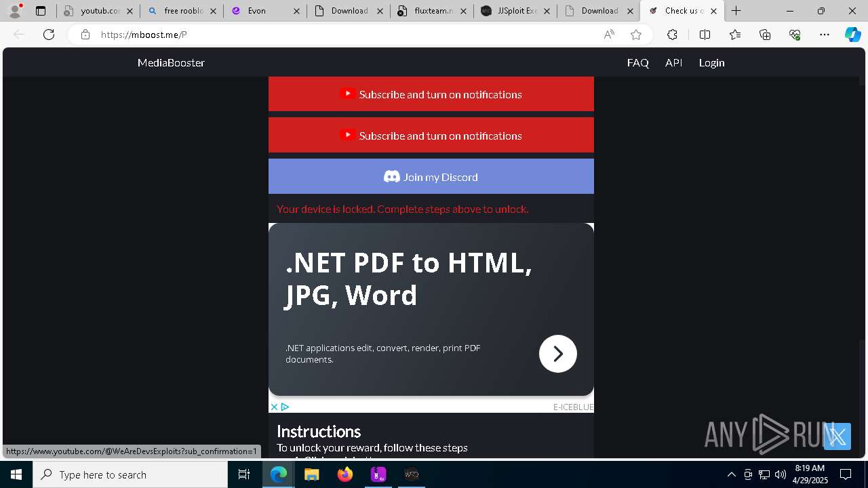Viewport: 868px width, 488px height.
Task: Click first Subscribe and turn on notifications button
Action: click(431, 94)
